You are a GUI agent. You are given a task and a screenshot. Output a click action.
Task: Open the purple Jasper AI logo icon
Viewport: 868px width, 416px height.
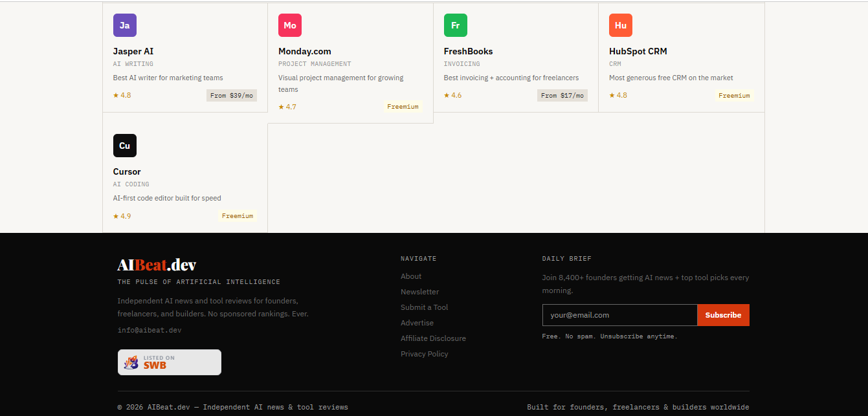click(125, 25)
